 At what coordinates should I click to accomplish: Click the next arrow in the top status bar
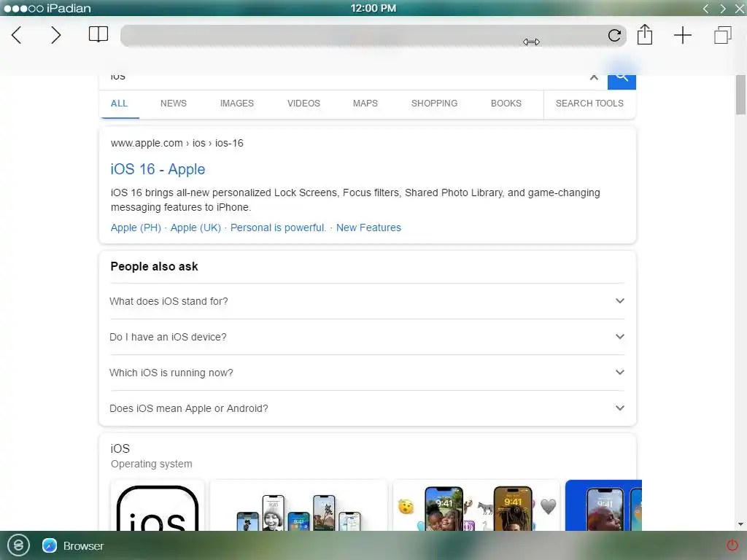click(723, 8)
